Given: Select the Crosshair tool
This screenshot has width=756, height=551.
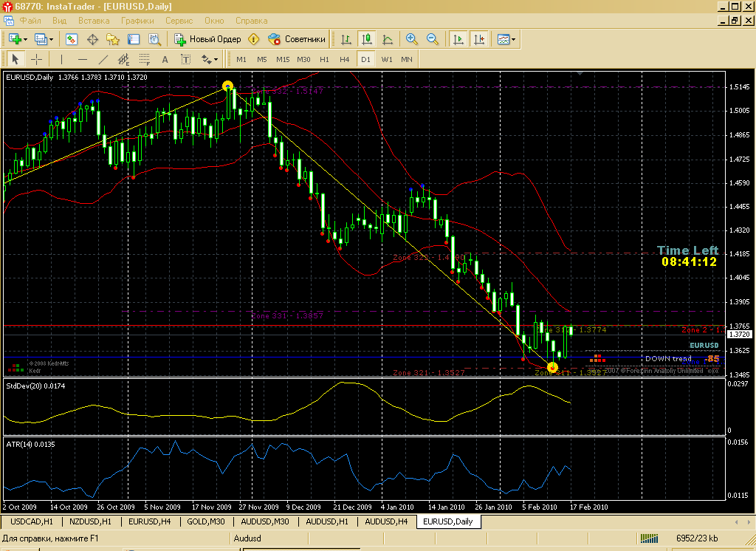Looking at the screenshot, I should point(36,59).
